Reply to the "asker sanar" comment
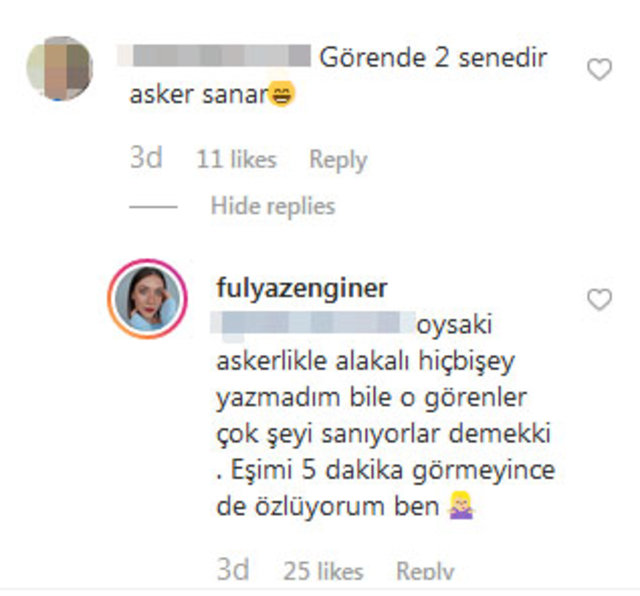The image size is (640, 596). 338,160
